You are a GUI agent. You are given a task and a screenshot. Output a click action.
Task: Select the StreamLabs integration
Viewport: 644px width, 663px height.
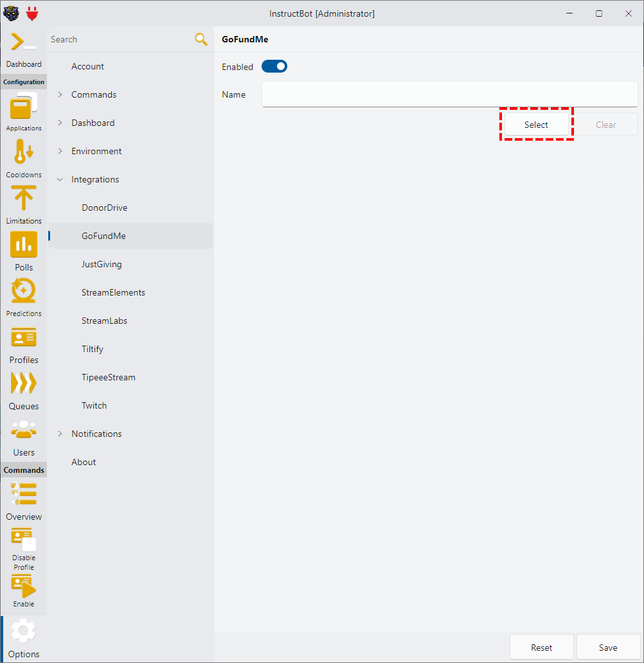[x=130, y=321]
